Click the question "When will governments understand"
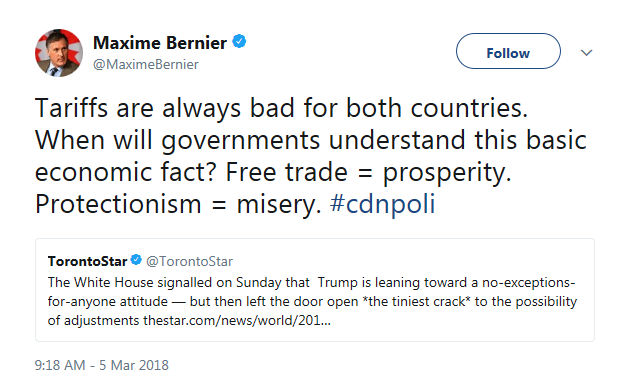 coord(250,140)
